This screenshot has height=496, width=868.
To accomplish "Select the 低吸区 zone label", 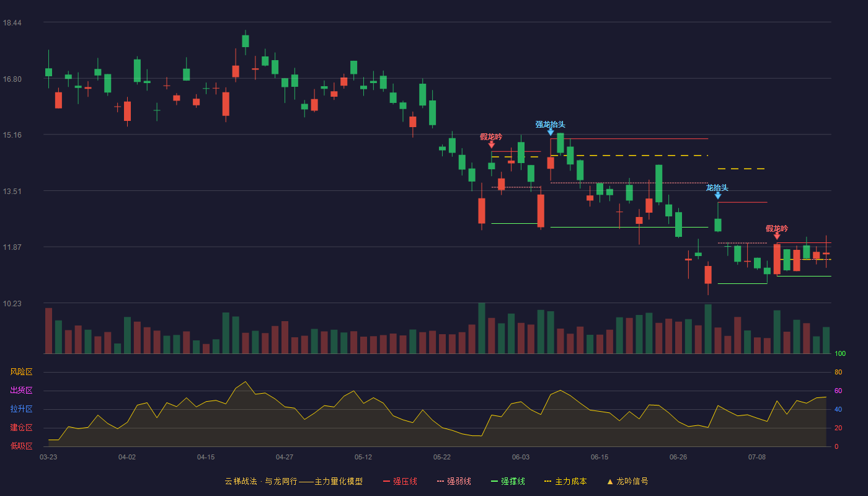I will point(21,446).
